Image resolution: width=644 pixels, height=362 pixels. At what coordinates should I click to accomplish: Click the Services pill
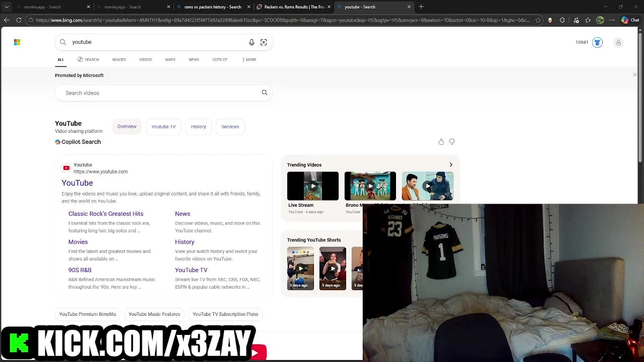tap(230, 127)
